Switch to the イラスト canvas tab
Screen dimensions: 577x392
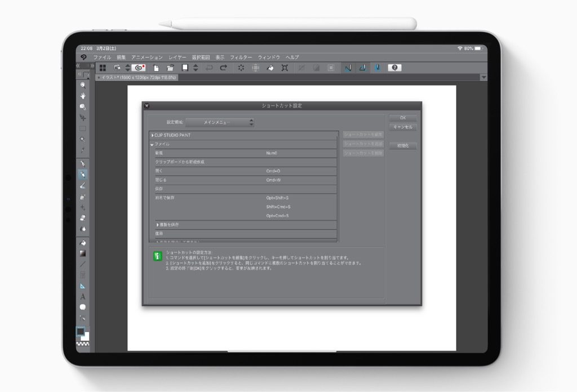pyautogui.click(x=136, y=78)
